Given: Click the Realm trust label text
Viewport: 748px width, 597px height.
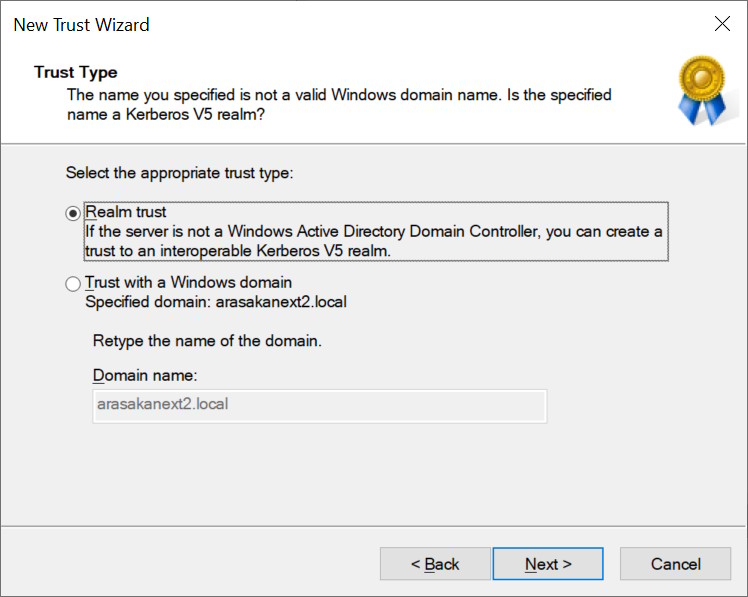Looking at the screenshot, I should point(126,212).
